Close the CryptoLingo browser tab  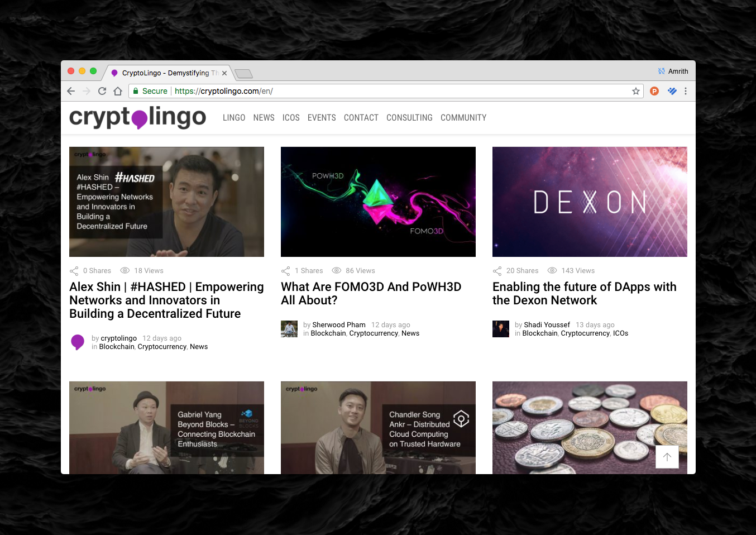tap(224, 73)
